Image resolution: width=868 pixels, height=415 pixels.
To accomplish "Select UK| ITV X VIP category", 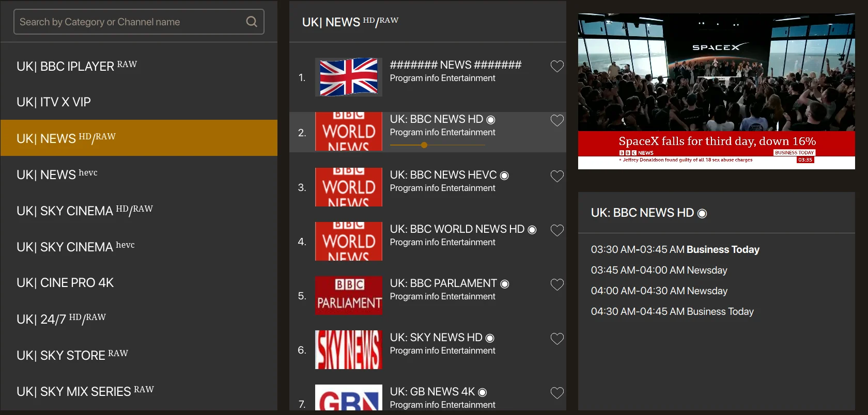I will 139,102.
